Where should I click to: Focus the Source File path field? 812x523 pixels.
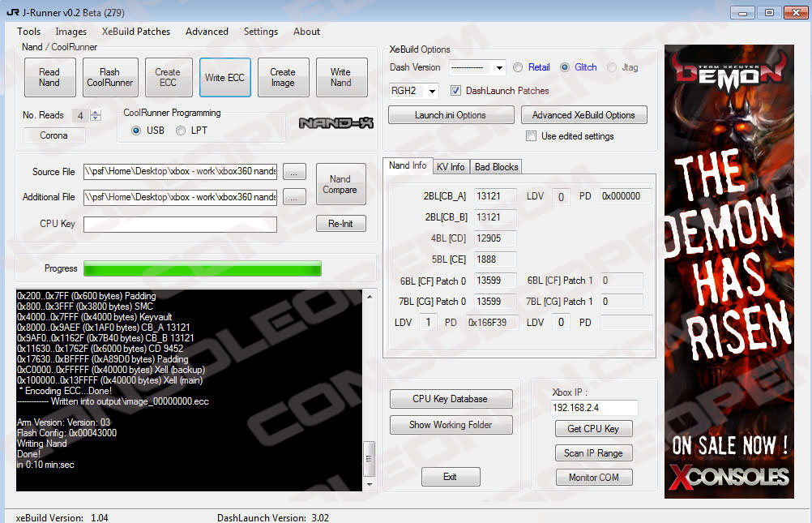click(x=180, y=172)
